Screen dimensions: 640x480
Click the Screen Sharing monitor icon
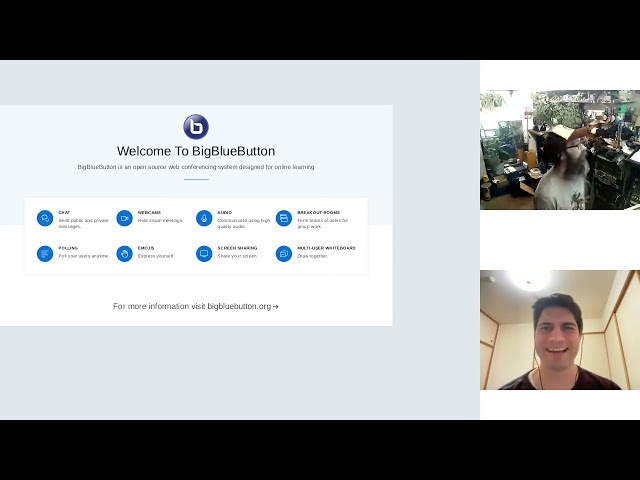pyautogui.click(x=204, y=253)
